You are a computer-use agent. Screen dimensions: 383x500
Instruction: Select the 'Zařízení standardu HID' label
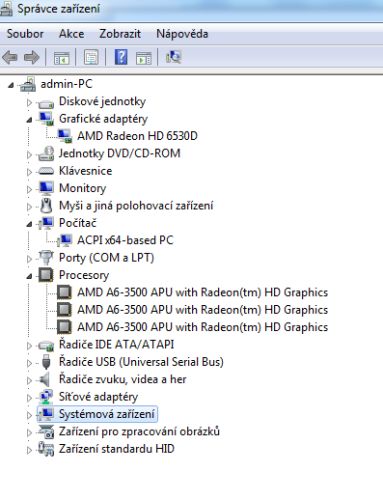click(x=116, y=449)
